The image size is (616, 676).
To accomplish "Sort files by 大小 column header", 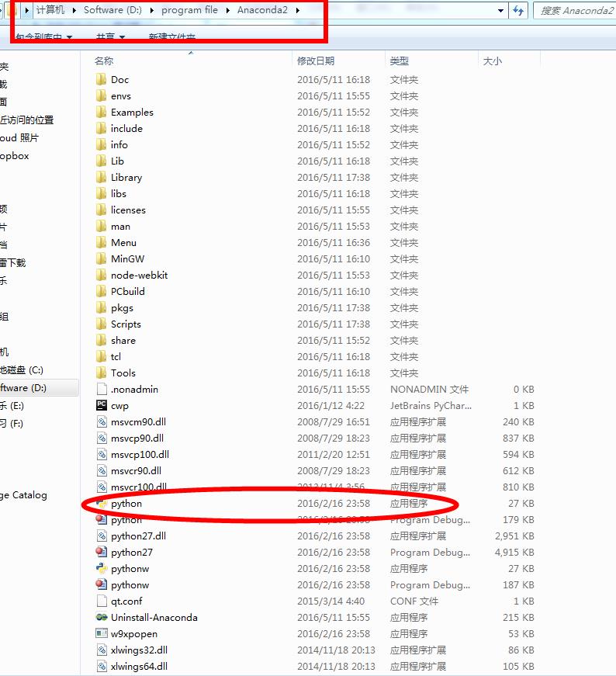I will (509, 61).
